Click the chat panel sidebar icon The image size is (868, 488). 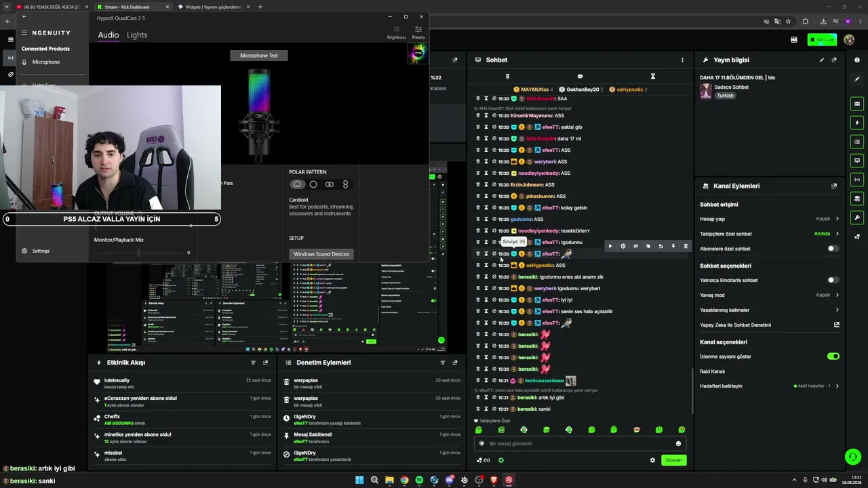click(857, 161)
